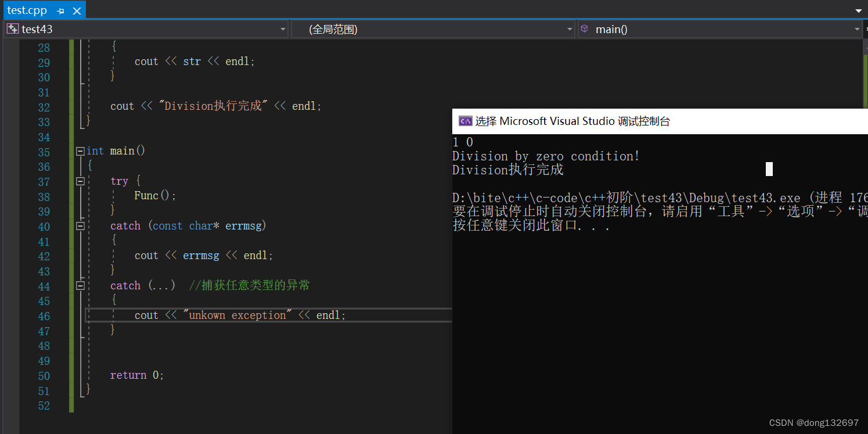This screenshot has width=868, height=434.
Task: Open the main() member dropdown
Action: point(720,29)
